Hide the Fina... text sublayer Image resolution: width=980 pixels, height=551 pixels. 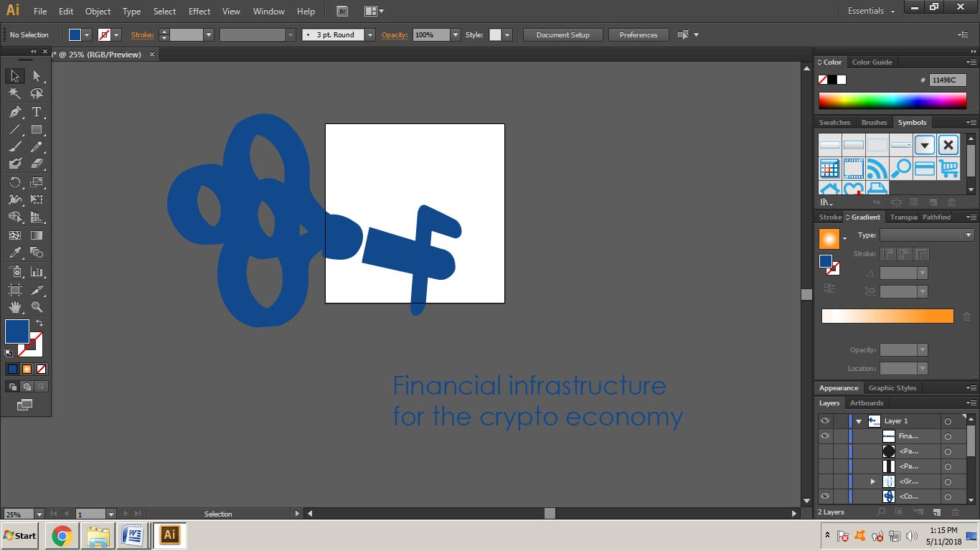[825, 436]
